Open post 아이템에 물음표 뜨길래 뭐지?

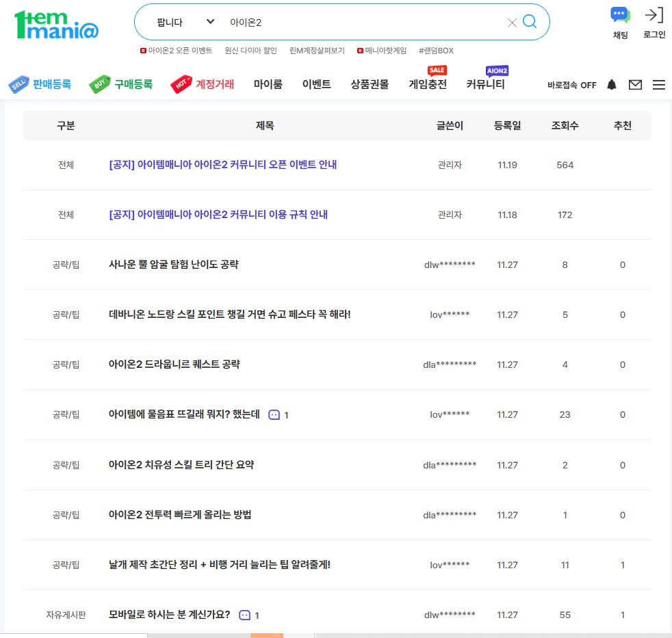tap(184, 414)
